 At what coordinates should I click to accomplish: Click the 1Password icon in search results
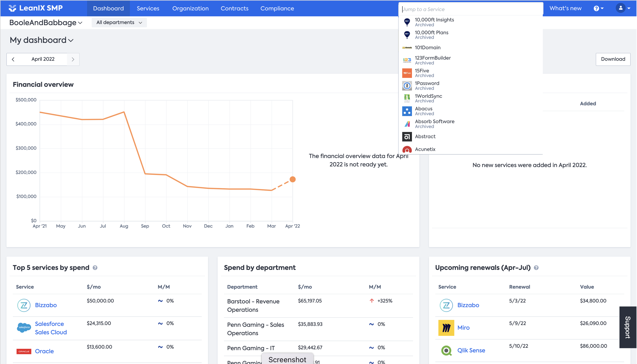pyautogui.click(x=407, y=86)
